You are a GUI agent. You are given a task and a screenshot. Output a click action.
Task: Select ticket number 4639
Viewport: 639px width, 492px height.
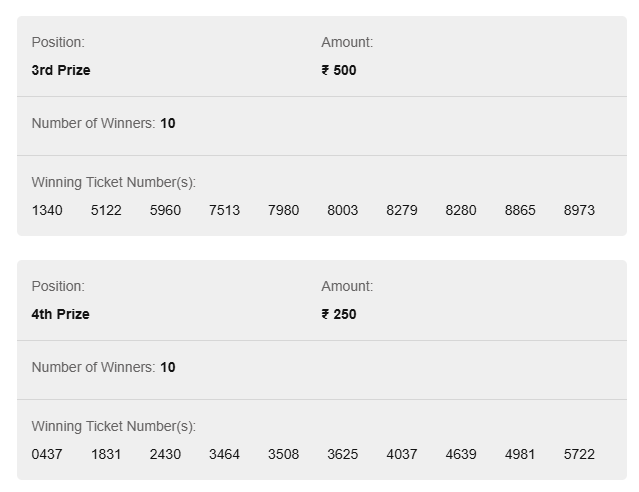coord(461,454)
